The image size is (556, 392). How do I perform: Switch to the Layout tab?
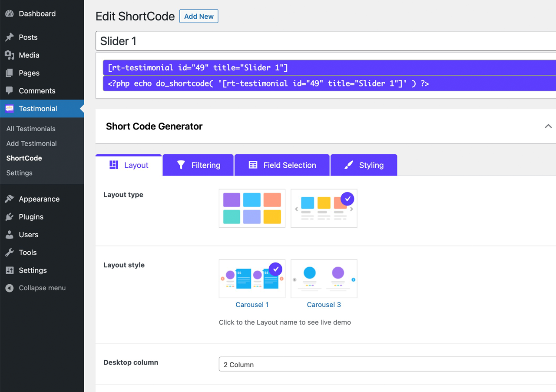point(129,165)
